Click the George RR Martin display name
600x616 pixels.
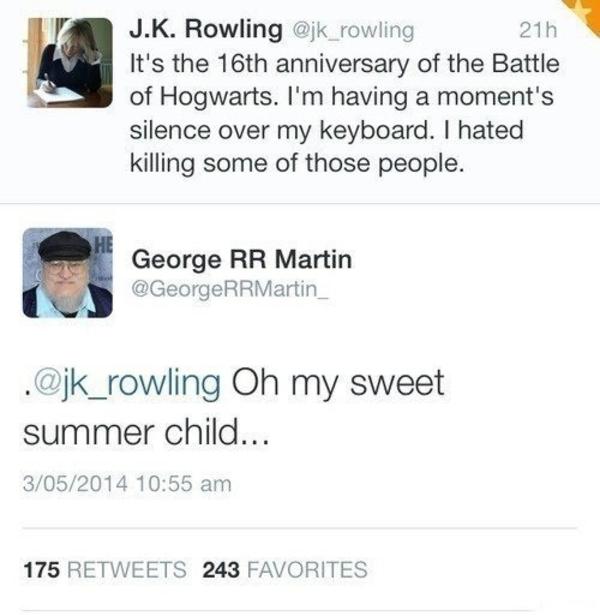(242, 260)
